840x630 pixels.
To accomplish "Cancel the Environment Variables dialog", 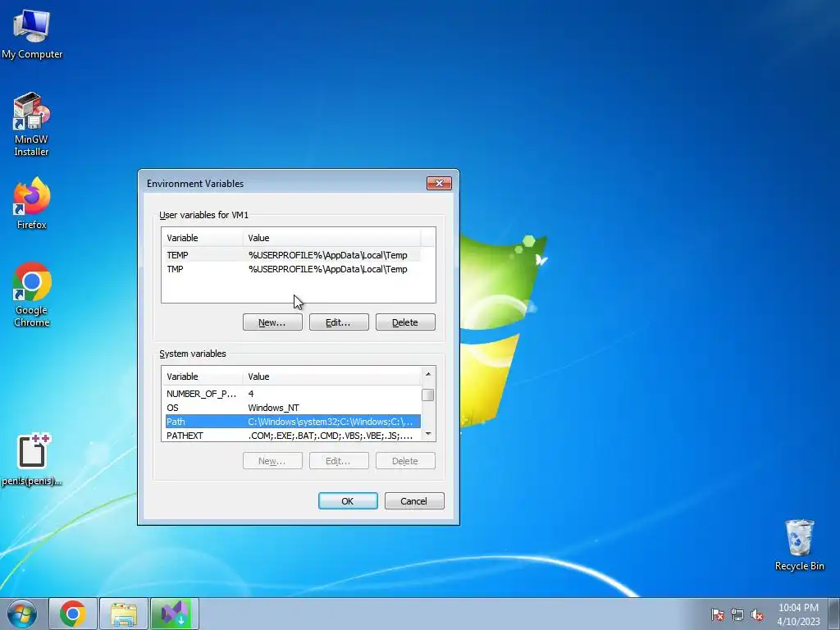I will (x=414, y=501).
